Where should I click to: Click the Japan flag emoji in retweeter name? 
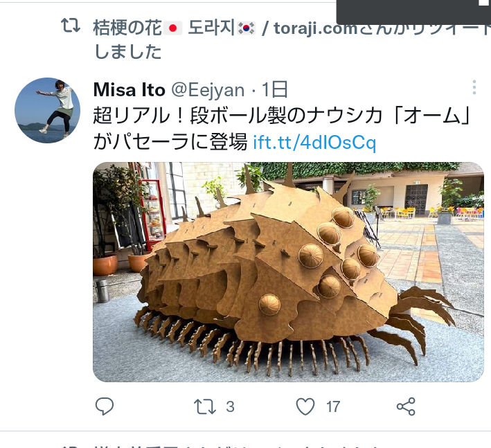(x=172, y=28)
